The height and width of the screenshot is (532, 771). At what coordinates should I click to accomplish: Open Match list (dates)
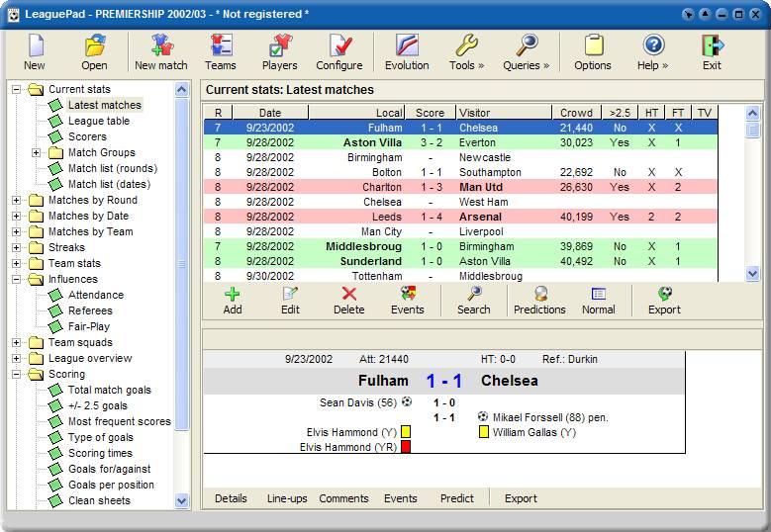pos(109,184)
